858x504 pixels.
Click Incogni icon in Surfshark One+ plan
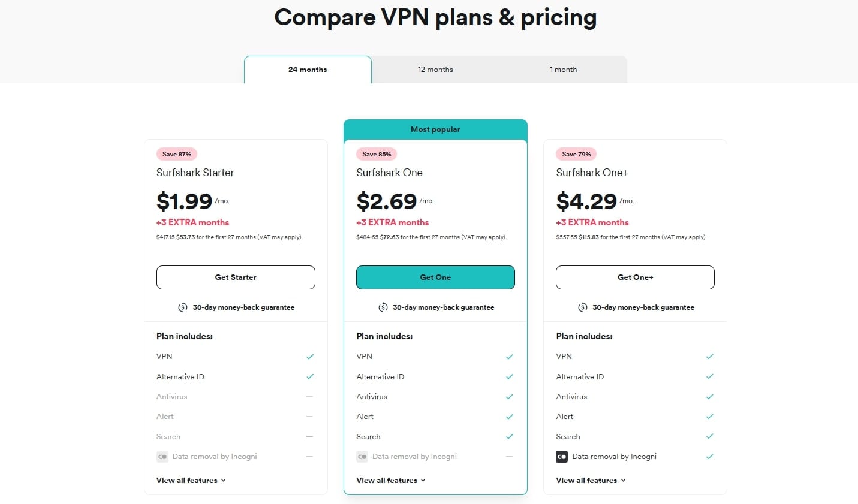pyautogui.click(x=562, y=457)
